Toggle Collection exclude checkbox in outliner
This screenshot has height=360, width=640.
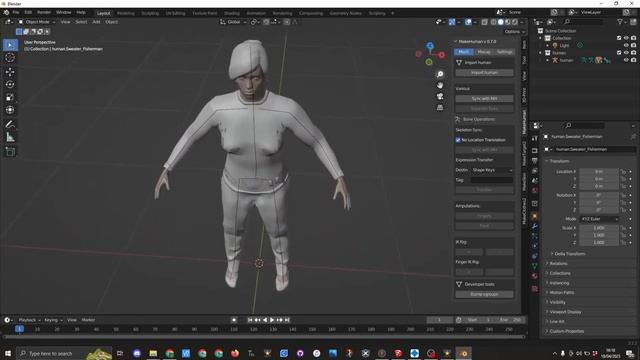tap(619, 38)
